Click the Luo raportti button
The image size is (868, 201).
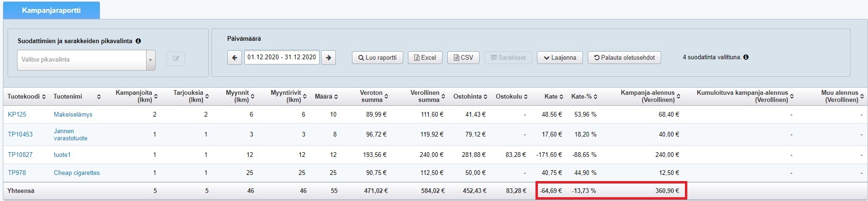point(377,58)
